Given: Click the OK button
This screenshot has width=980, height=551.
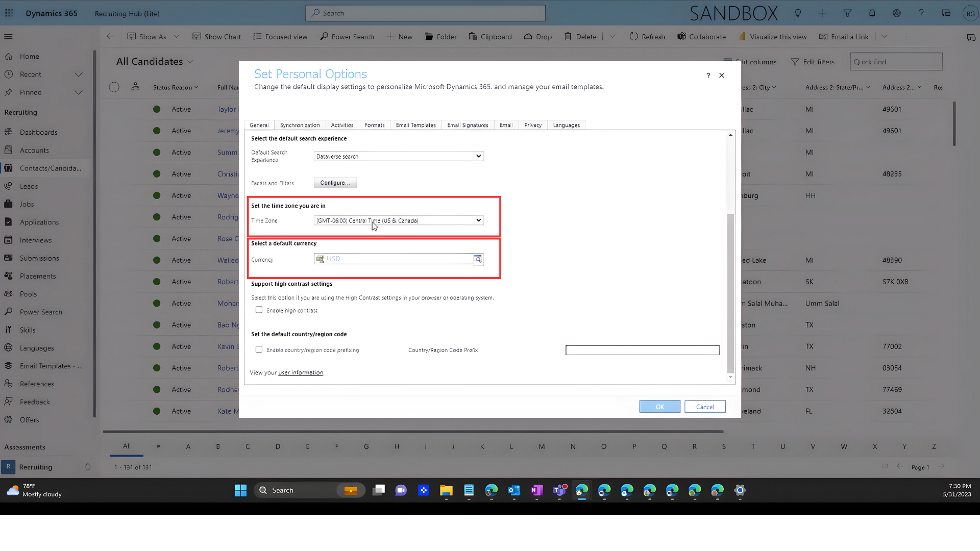Looking at the screenshot, I should coord(660,407).
